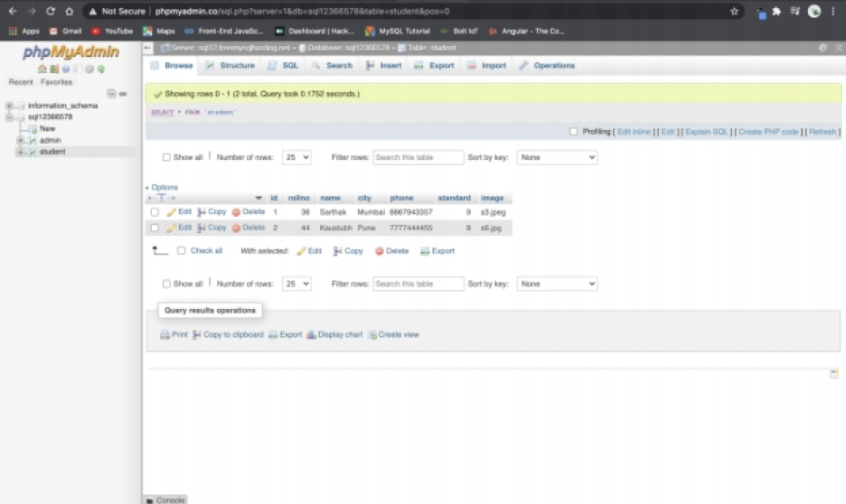Viewport: 846px width, 504px height.
Task: Open MySQL Tutorial bookmark
Action: pos(398,32)
